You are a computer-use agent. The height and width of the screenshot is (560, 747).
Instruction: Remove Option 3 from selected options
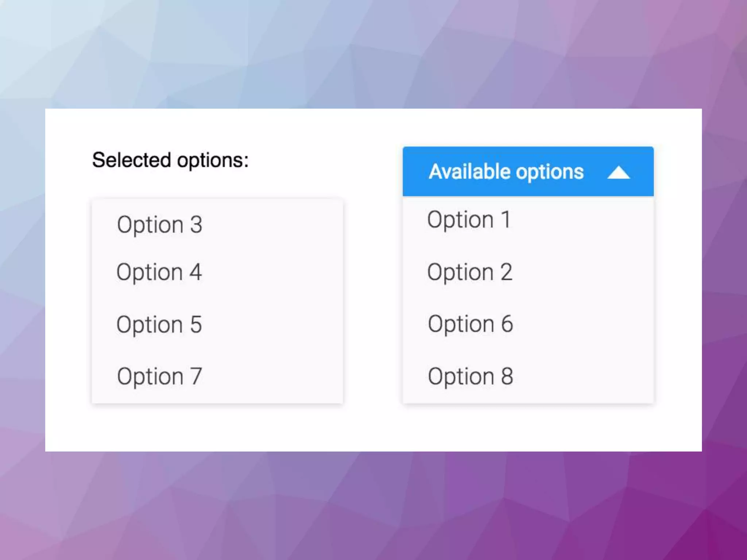click(x=160, y=225)
